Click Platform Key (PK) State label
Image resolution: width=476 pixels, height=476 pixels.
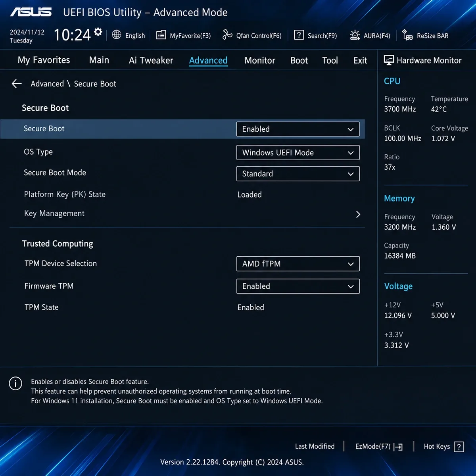coord(65,194)
